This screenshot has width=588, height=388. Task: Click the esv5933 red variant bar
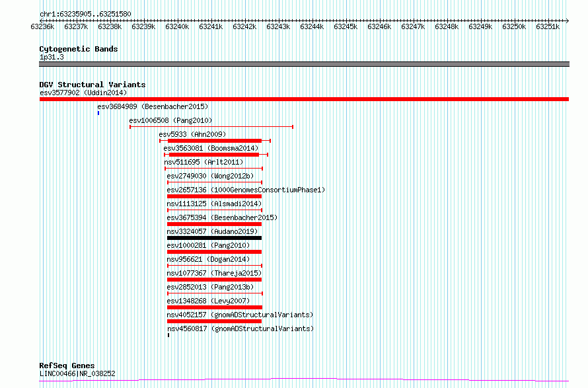215,141
